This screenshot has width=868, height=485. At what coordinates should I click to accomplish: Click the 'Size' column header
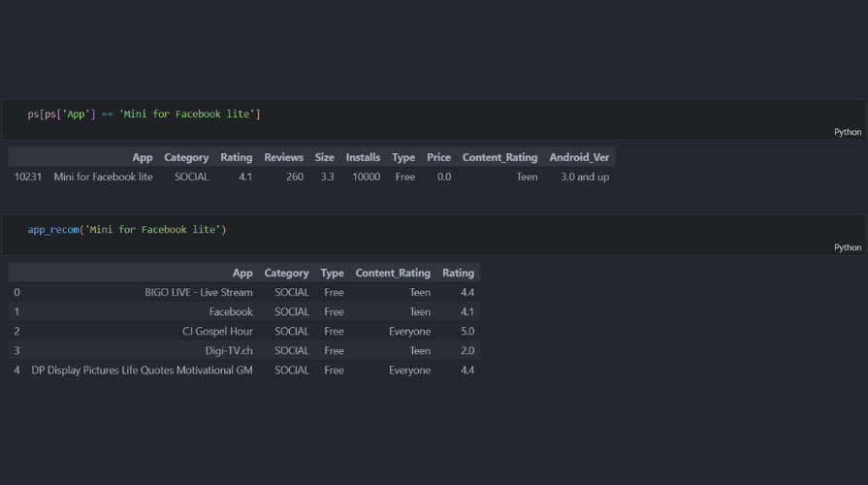pyautogui.click(x=324, y=157)
